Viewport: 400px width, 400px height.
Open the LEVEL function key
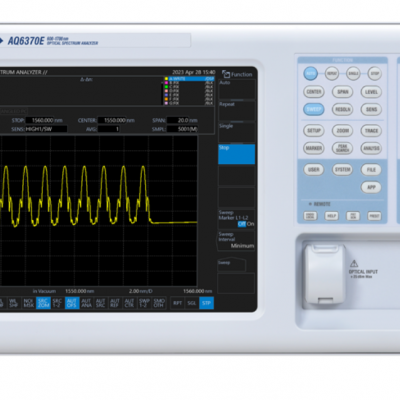click(371, 92)
